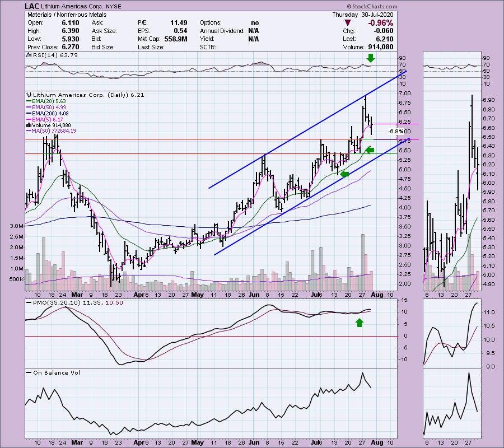The height and width of the screenshot is (448, 504).
Task: Click the 11.0 label on zoomed PMO axis
Action: click(x=488, y=312)
